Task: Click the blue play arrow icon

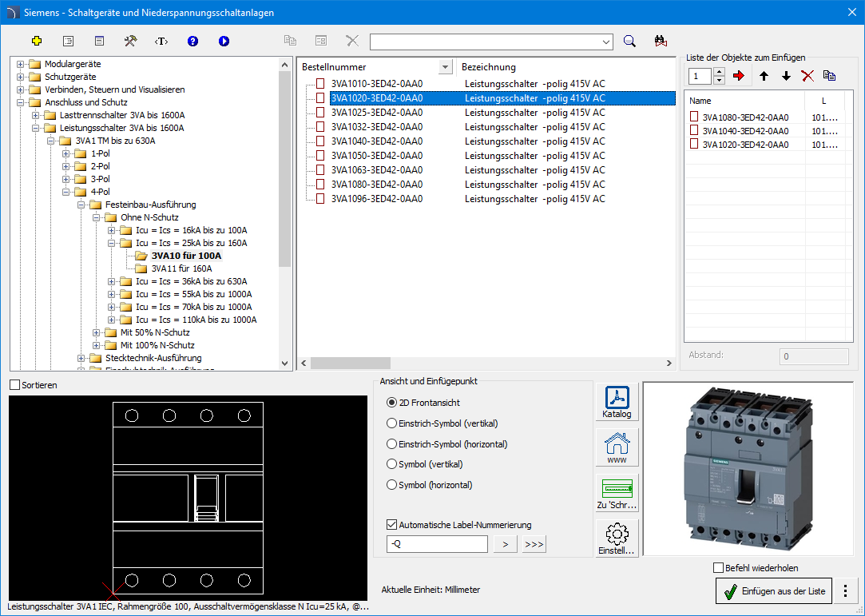Action: pos(224,41)
